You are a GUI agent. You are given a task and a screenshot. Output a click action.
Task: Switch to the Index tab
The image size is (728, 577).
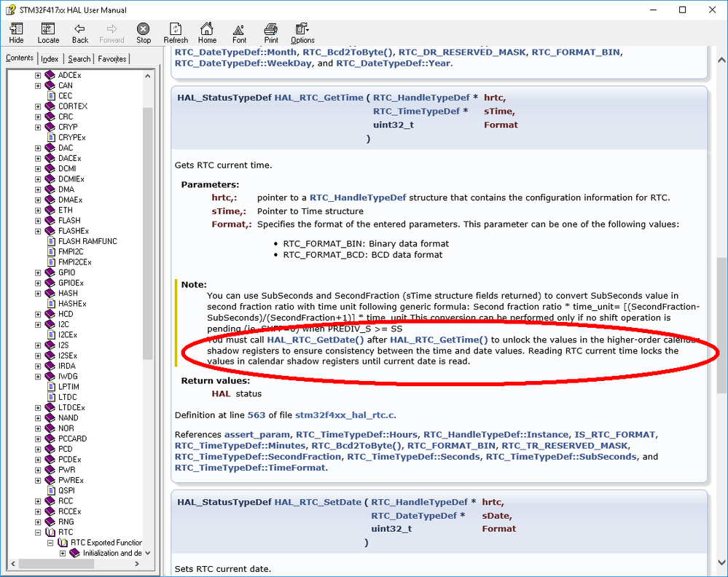(50, 59)
